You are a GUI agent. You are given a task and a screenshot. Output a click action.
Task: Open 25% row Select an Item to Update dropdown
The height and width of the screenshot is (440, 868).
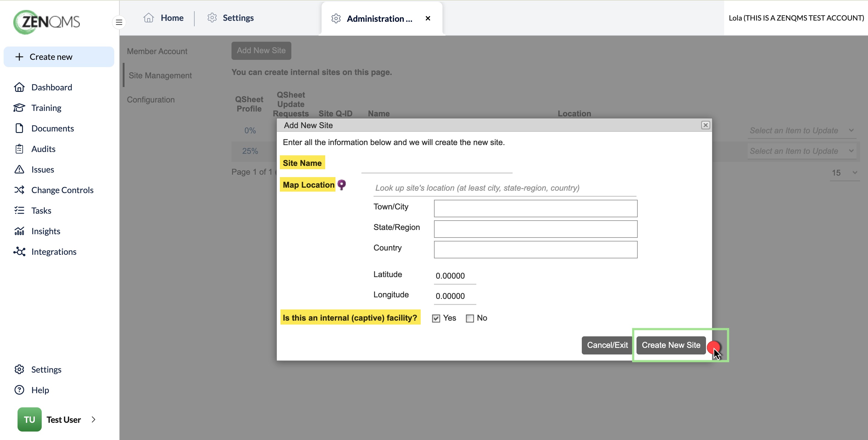[802, 151]
